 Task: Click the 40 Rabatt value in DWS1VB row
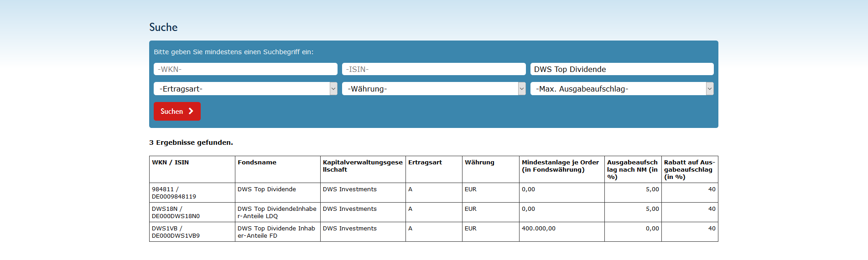(x=712, y=229)
